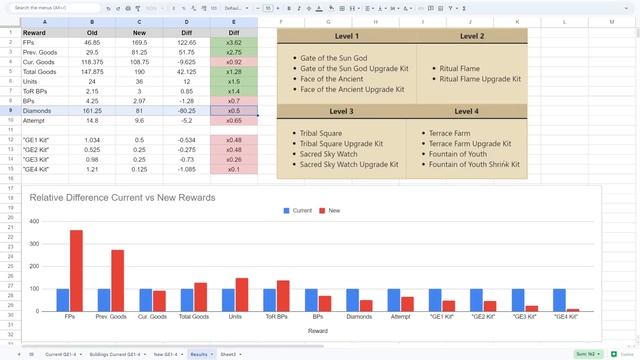Select the x0.92 Cur. Goods cell
640x360 pixels.
[234, 62]
